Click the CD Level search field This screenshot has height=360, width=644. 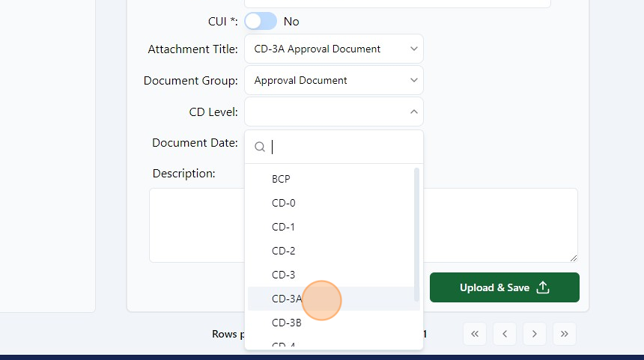click(x=341, y=147)
